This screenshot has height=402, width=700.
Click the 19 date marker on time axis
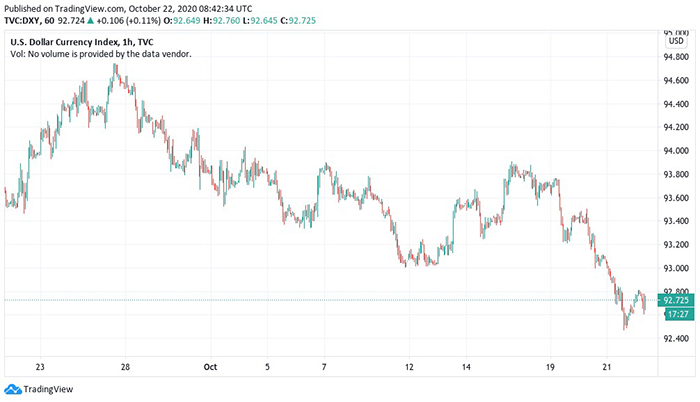pyautogui.click(x=550, y=366)
